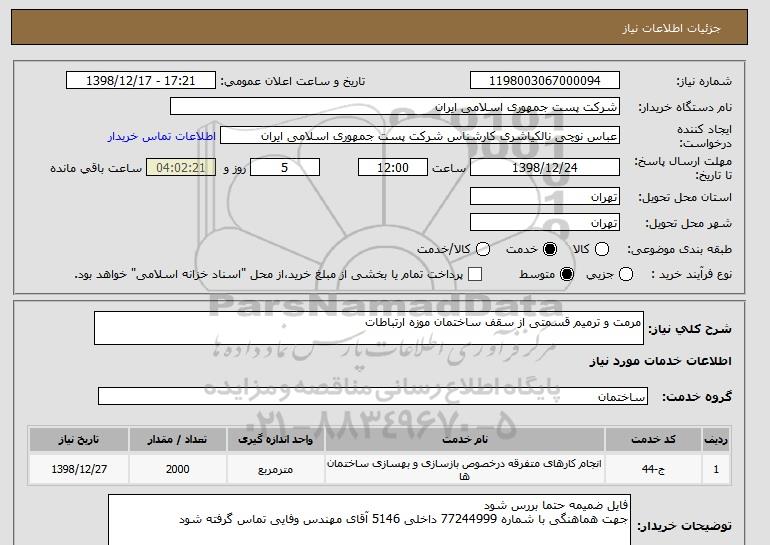Click the request creator name field
Image resolution: width=770 pixels, height=545 pixels.
point(420,136)
